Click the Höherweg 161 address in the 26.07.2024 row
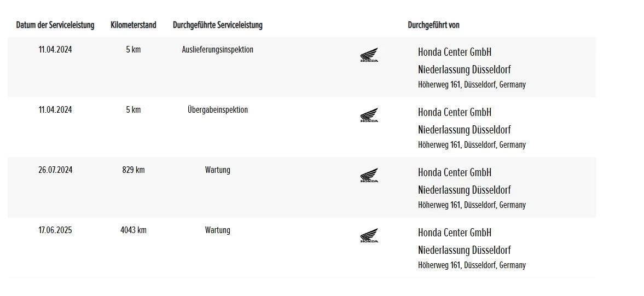This screenshot has width=644, height=296. coord(471,205)
